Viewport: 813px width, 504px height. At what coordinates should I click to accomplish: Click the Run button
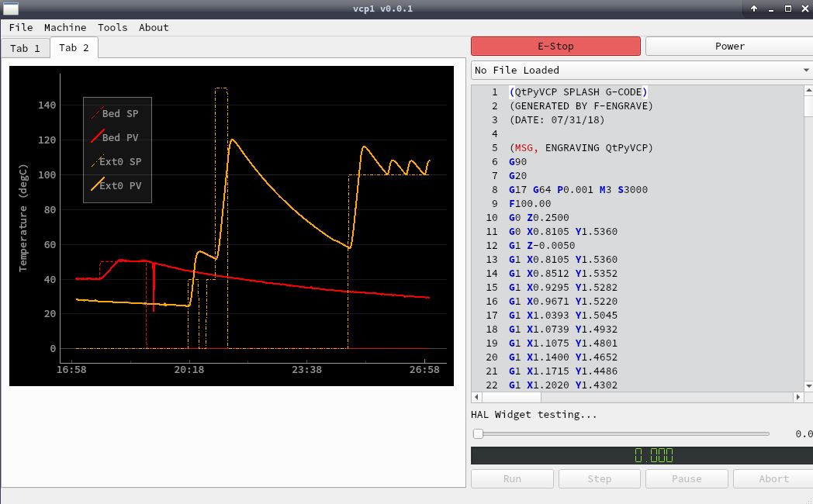512,478
